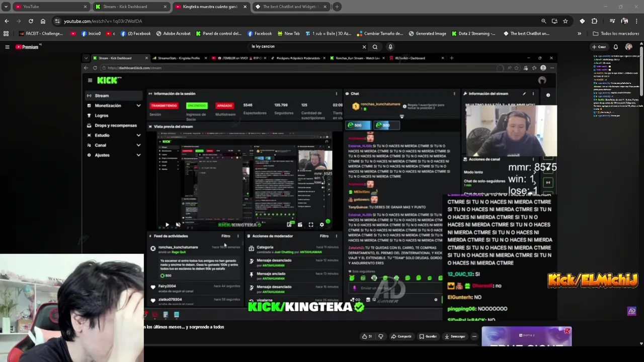Bookmark this page with the star icon
This screenshot has height=362, width=644.
click(x=566, y=21)
